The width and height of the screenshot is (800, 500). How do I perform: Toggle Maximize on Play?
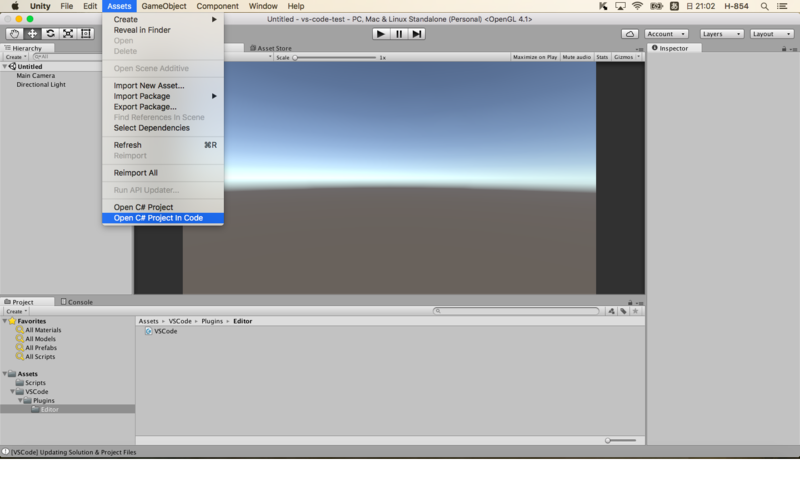coord(535,57)
